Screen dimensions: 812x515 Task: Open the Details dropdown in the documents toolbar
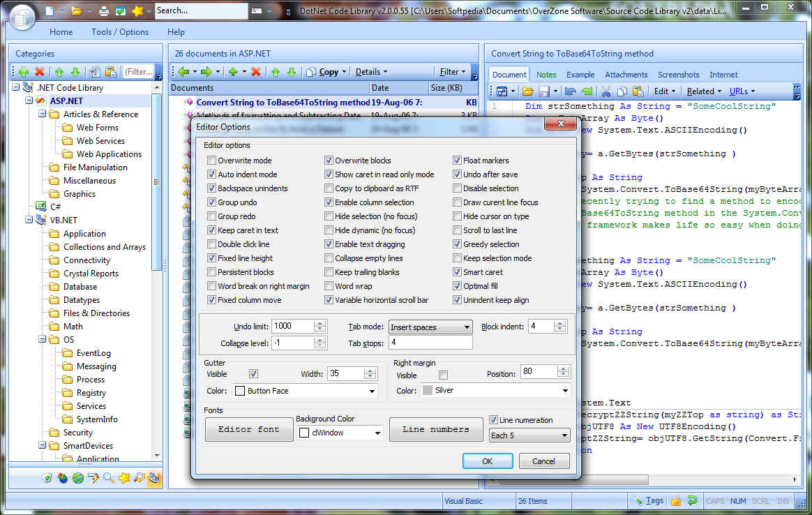click(371, 72)
